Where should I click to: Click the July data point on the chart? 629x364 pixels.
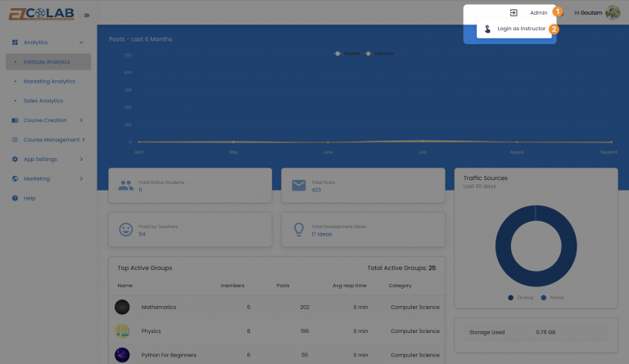click(423, 141)
